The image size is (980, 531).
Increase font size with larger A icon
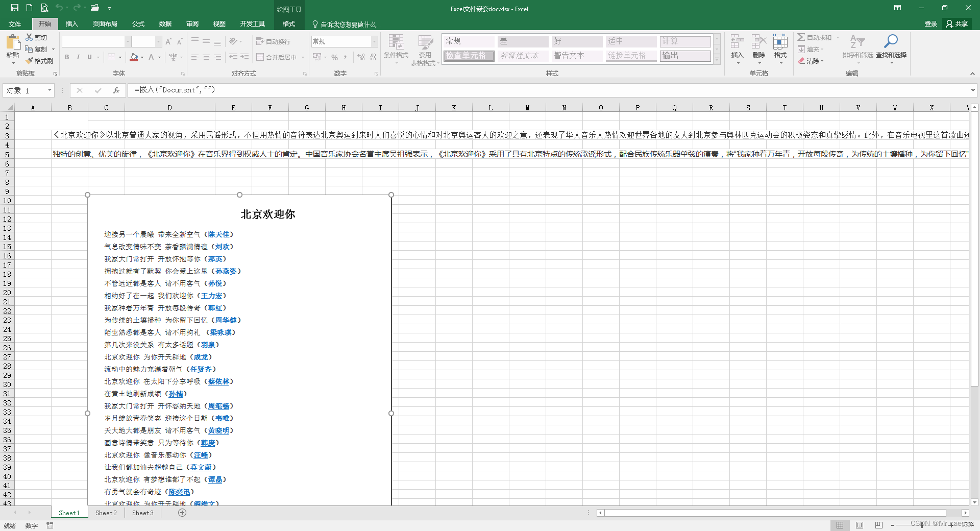(x=168, y=41)
